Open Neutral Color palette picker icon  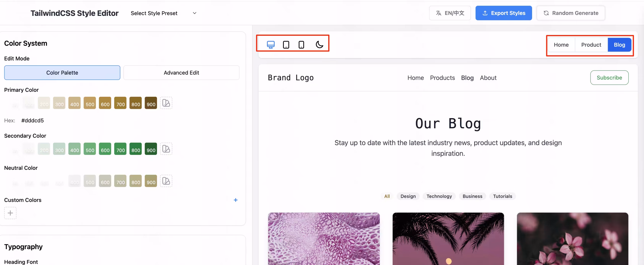pyautogui.click(x=166, y=181)
